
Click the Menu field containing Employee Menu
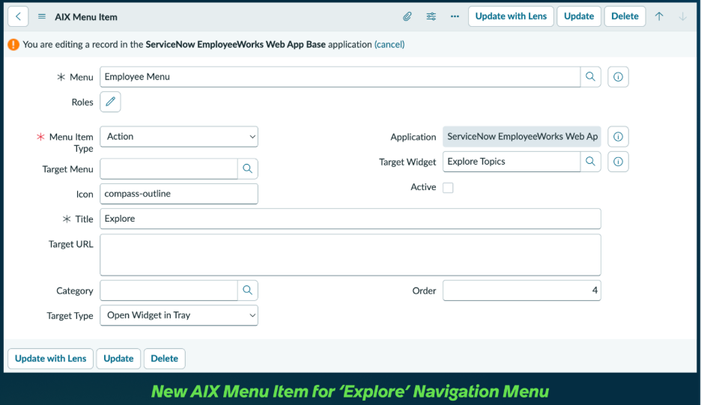pyautogui.click(x=340, y=77)
